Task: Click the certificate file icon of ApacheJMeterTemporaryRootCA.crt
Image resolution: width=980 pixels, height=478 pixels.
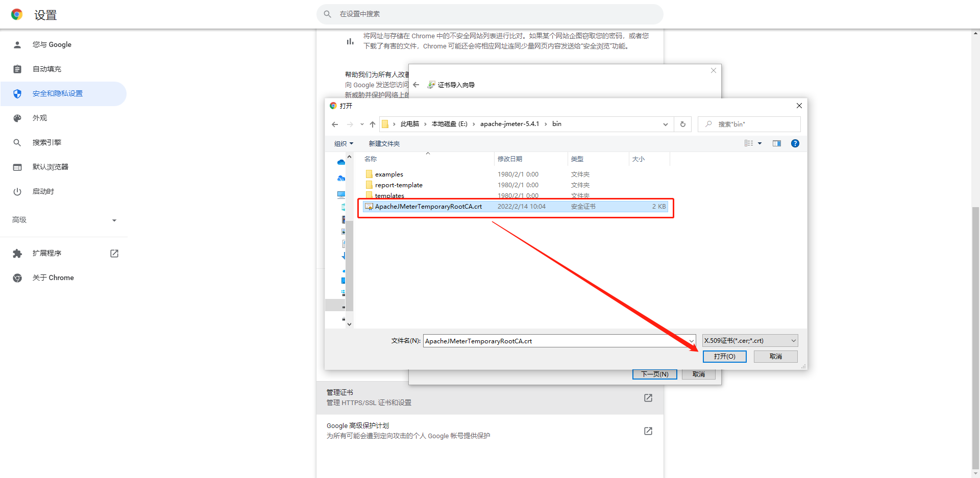Action: click(x=369, y=207)
